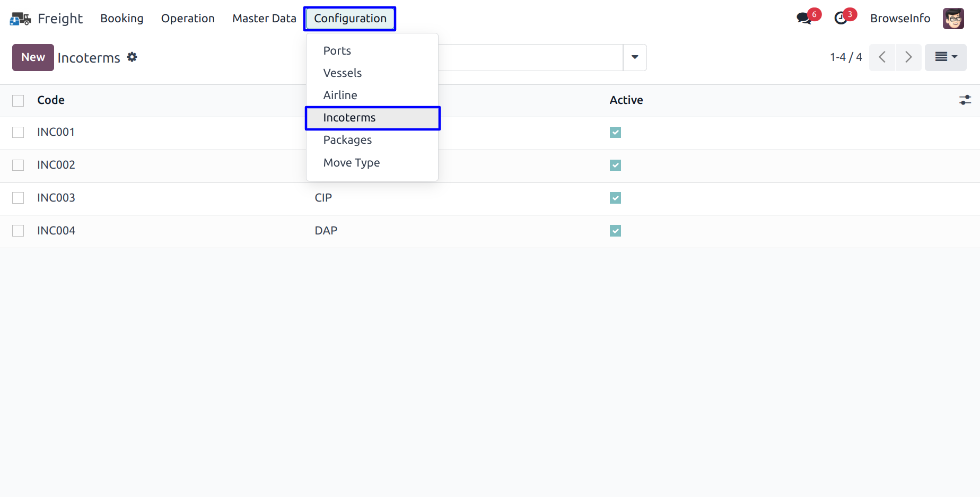Open the INC002 code cell
This screenshot has height=497, width=980.
click(x=56, y=165)
